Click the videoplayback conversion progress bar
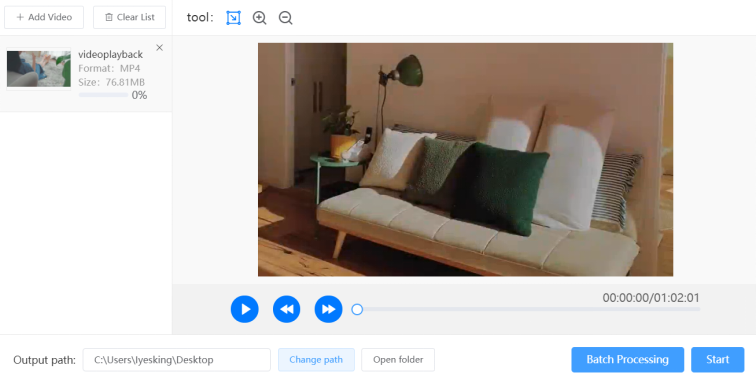The height and width of the screenshot is (380, 756). point(103,95)
